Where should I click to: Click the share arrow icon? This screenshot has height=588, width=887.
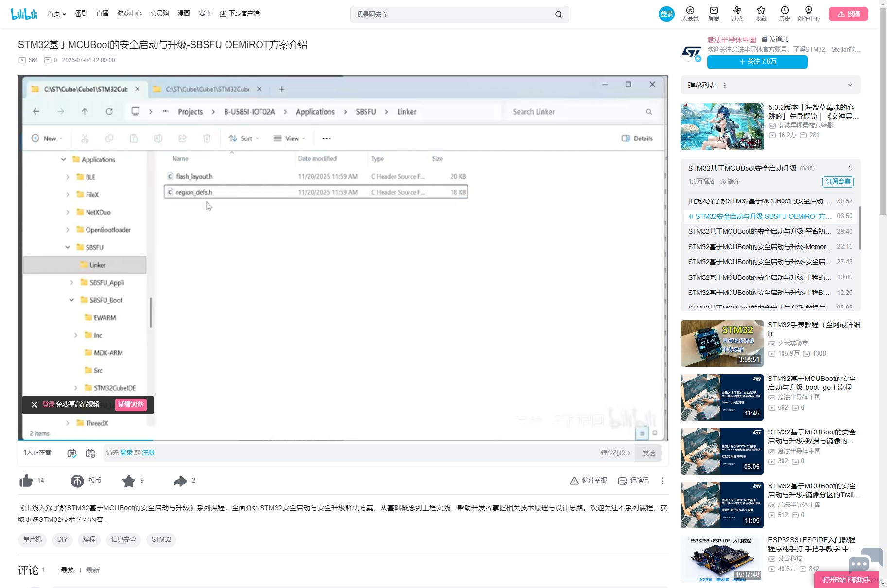point(180,481)
